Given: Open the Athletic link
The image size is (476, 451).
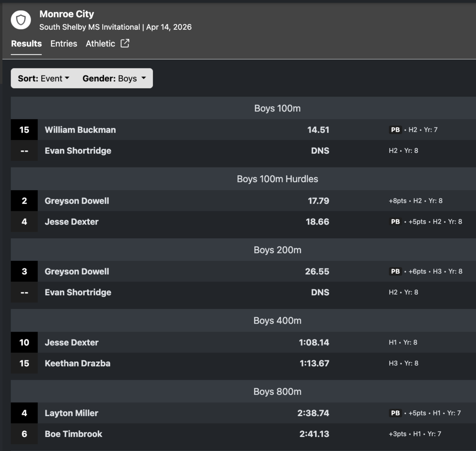Looking at the screenshot, I should pyautogui.click(x=100, y=44).
